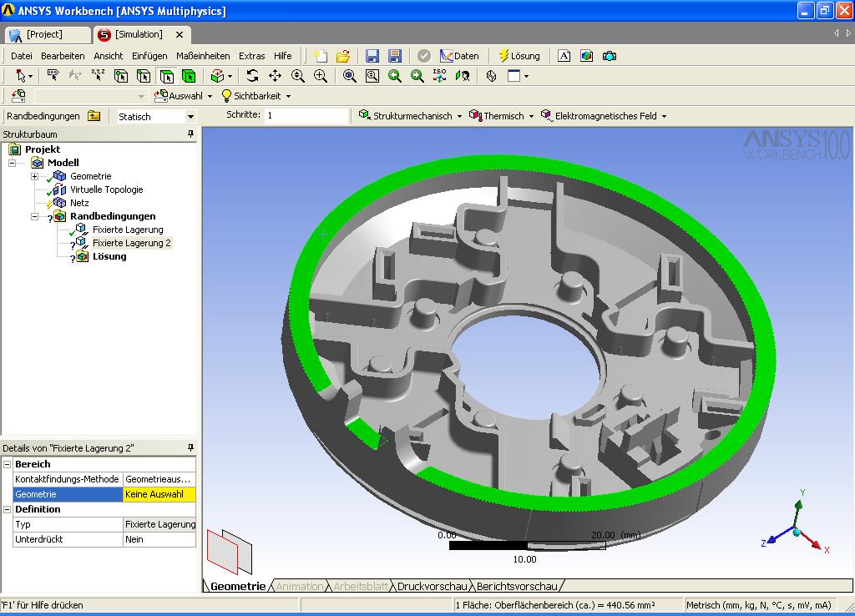Click the first blue Save disk icon
855x616 pixels.
372,56
